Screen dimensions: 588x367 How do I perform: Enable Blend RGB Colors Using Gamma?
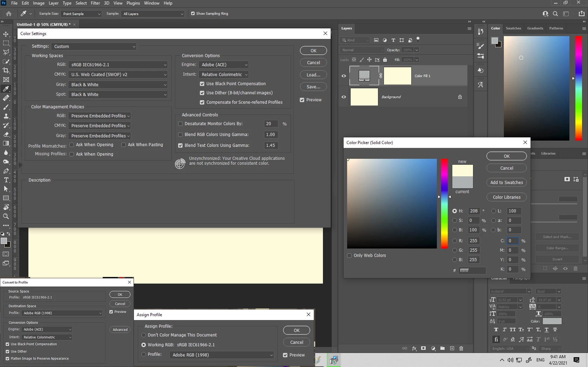tap(180, 135)
